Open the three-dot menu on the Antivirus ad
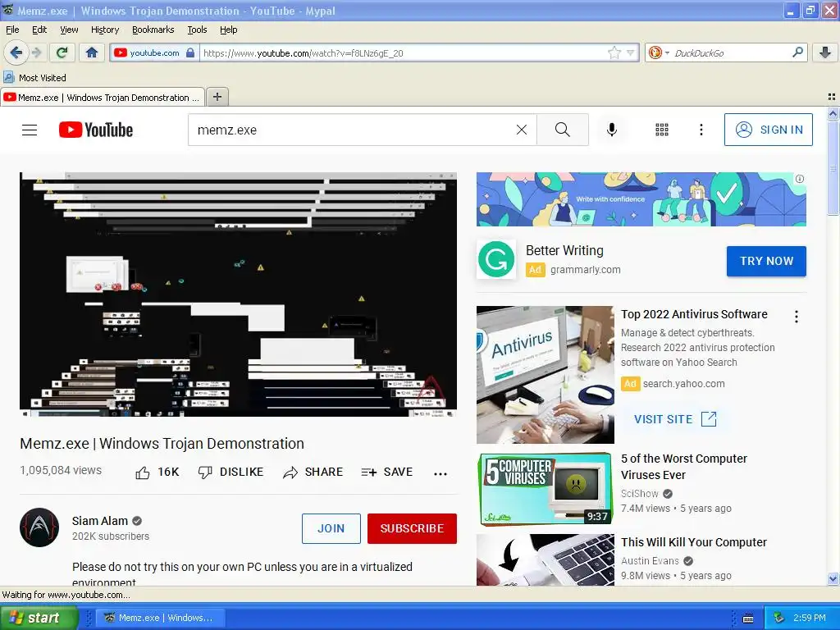This screenshot has width=840, height=630. coord(797,317)
